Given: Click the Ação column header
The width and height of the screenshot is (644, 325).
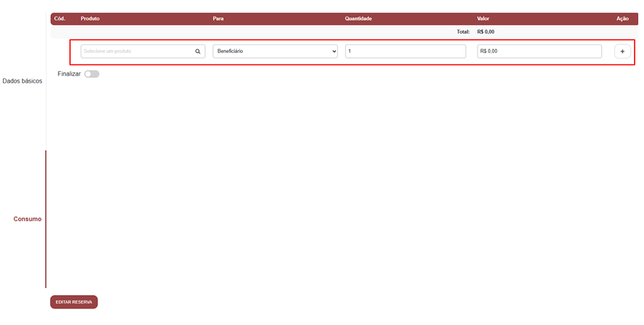Looking at the screenshot, I should tap(622, 19).
